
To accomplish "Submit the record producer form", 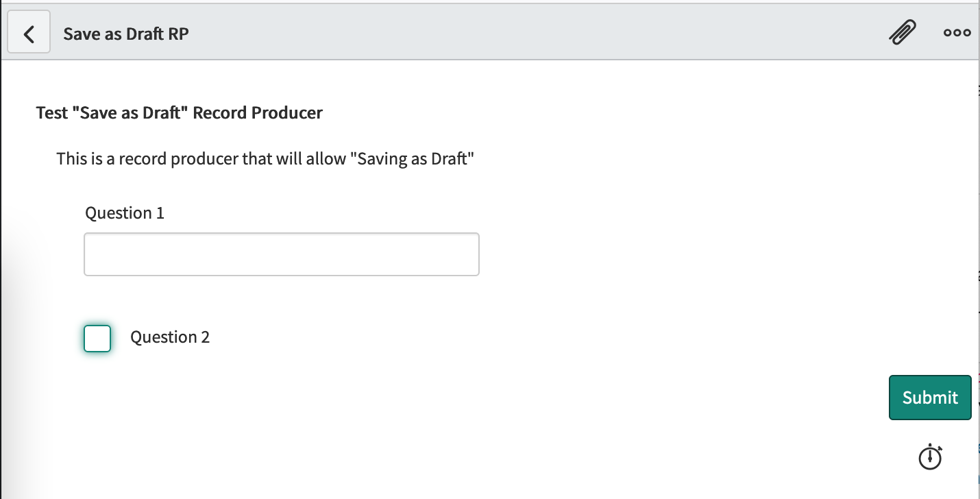I will [930, 398].
